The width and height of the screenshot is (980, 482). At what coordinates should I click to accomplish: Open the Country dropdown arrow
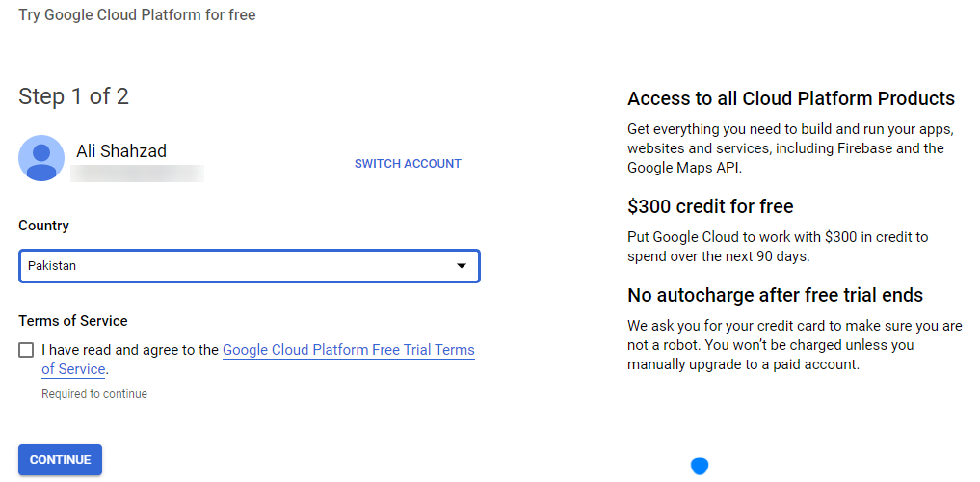[x=462, y=266]
